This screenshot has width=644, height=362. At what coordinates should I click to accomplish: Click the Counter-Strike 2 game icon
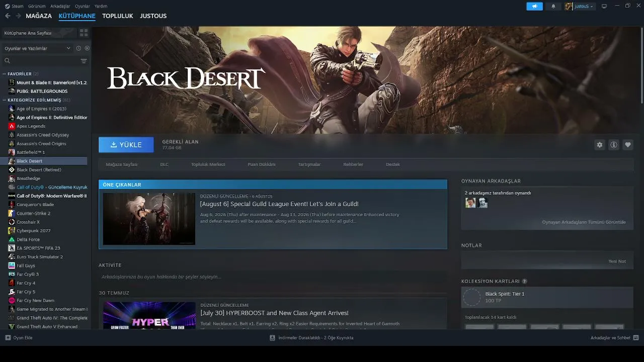[12, 213]
